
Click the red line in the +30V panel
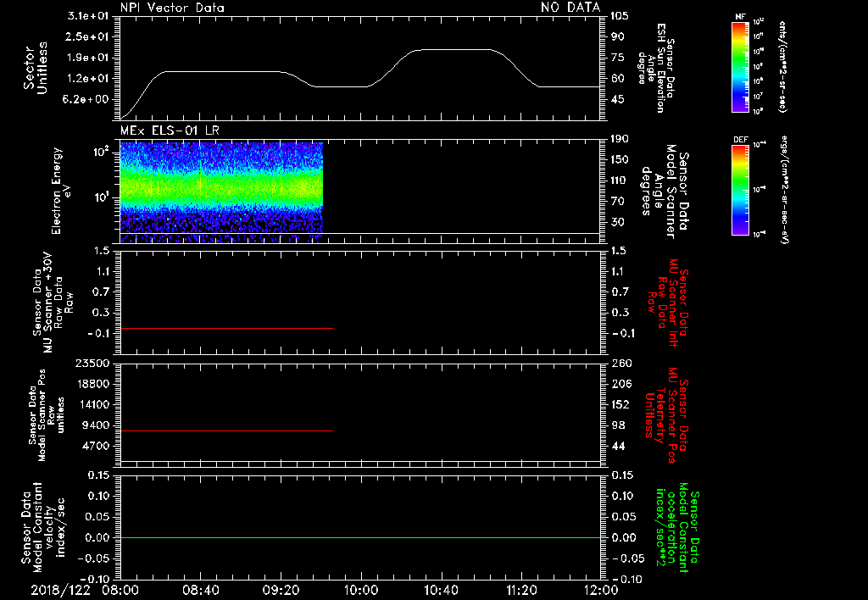pyautogui.click(x=226, y=328)
